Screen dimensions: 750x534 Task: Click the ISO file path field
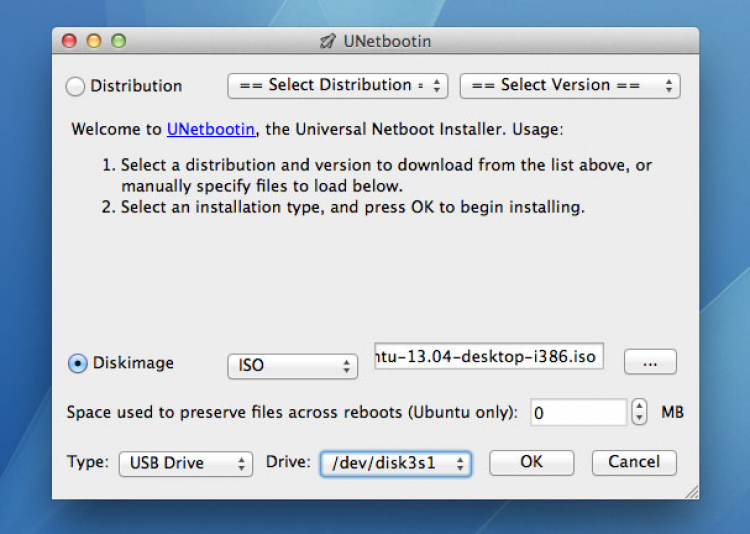(x=489, y=357)
